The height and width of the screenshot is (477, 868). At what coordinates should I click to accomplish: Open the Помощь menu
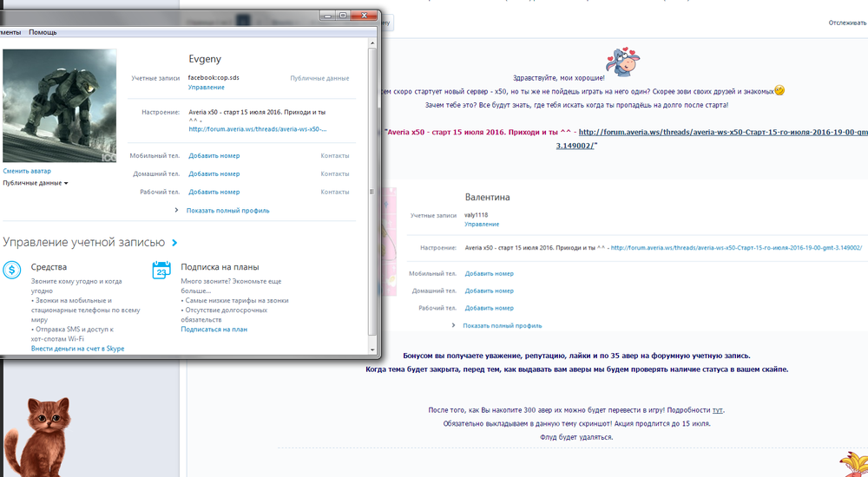tap(43, 32)
